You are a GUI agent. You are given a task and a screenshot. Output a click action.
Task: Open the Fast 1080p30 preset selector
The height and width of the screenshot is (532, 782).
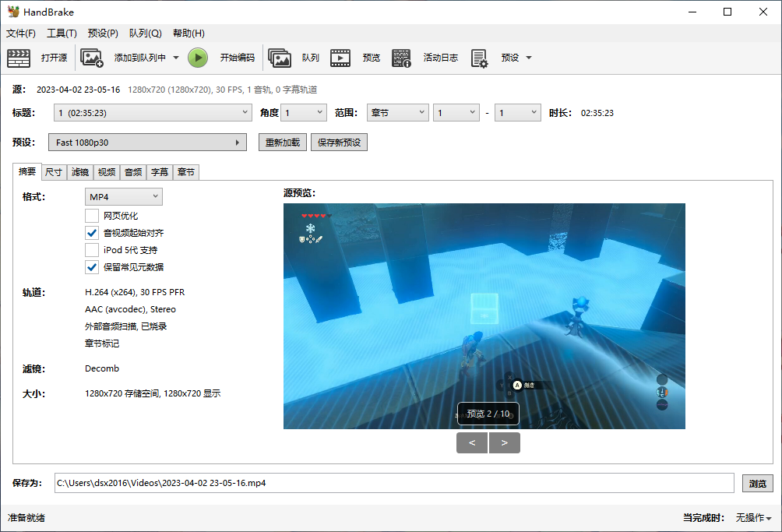(x=148, y=143)
